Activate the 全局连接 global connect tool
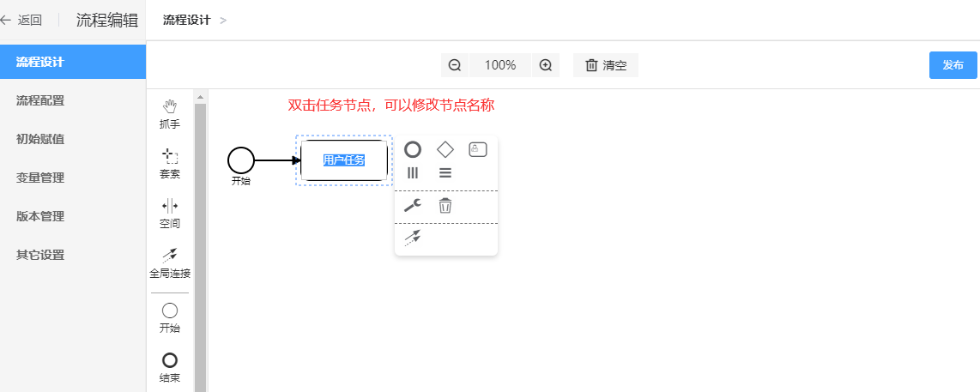This screenshot has height=392, width=980. [x=169, y=263]
